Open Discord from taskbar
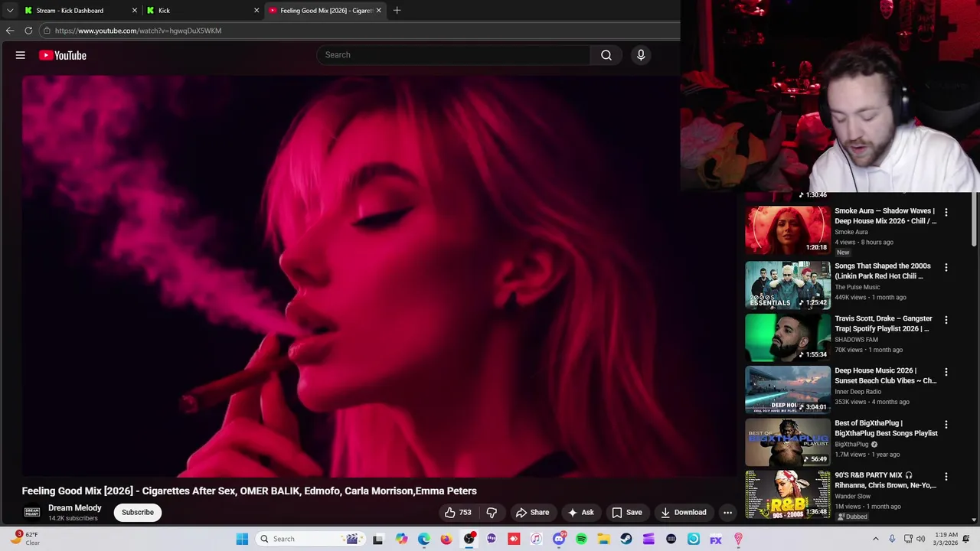Image resolution: width=980 pixels, height=551 pixels. [559, 540]
